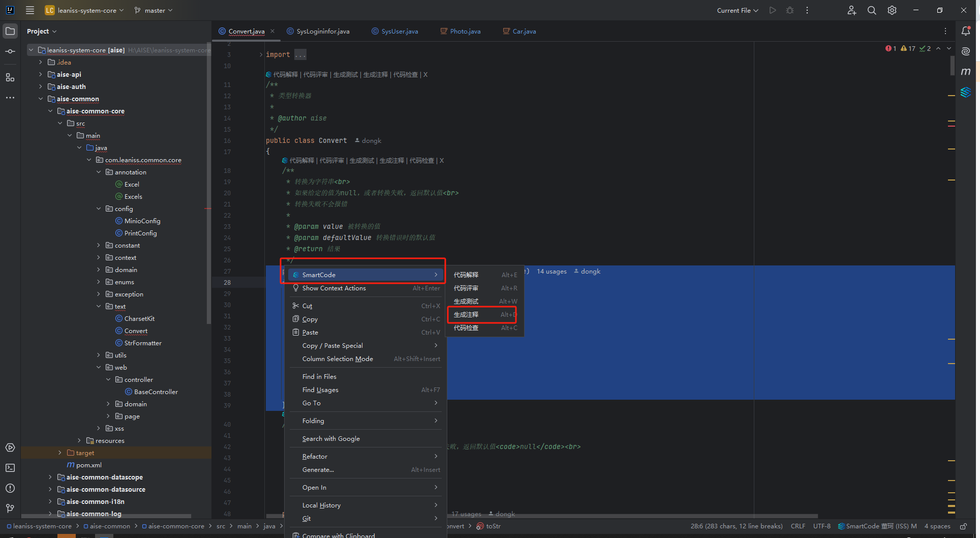This screenshot has height=538, width=980.
Task: Open Current File run configuration dropdown
Action: 738,10
